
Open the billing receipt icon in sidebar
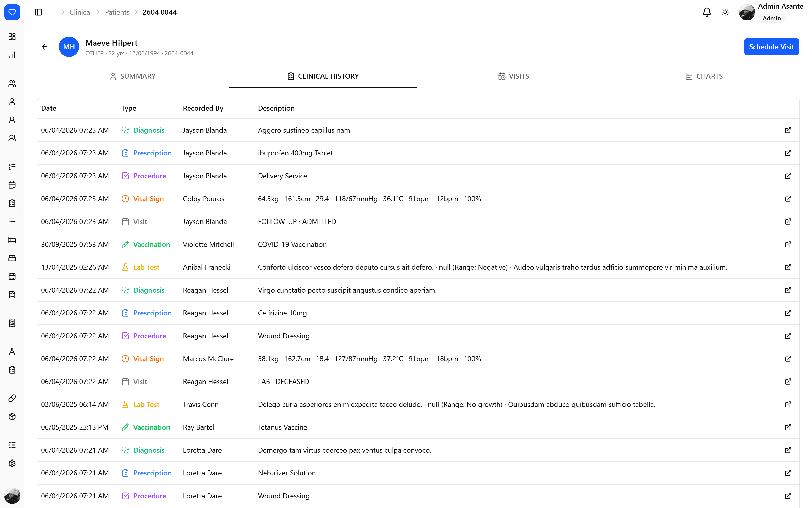point(12,323)
